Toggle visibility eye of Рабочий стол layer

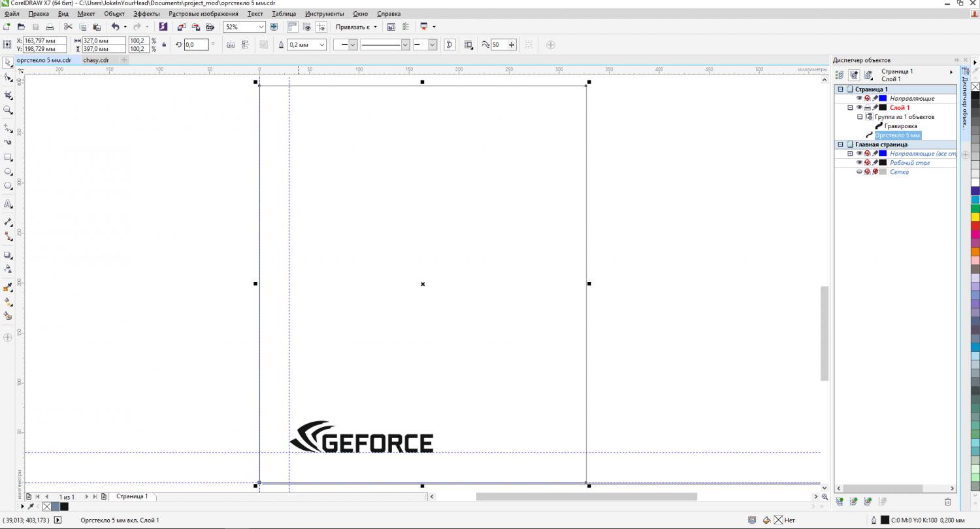[859, 162]
